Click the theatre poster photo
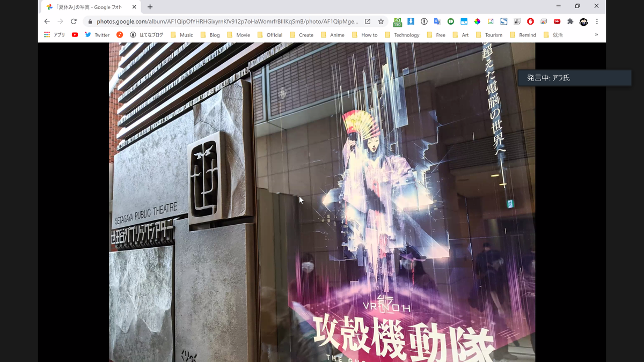 click(x=322, y=202)
